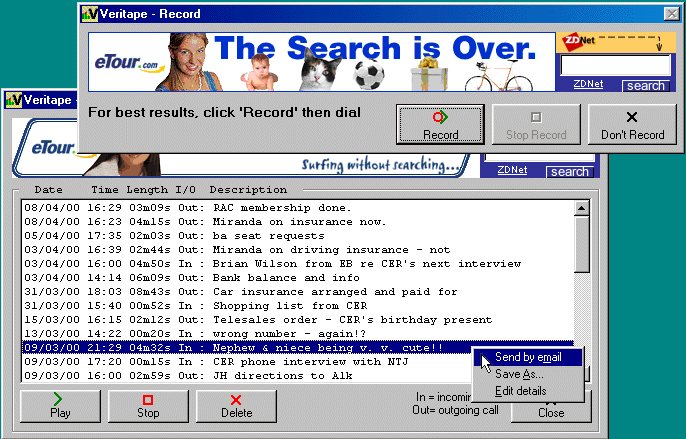Click the ZDNet search field in Record window

(x=615, y=65)
